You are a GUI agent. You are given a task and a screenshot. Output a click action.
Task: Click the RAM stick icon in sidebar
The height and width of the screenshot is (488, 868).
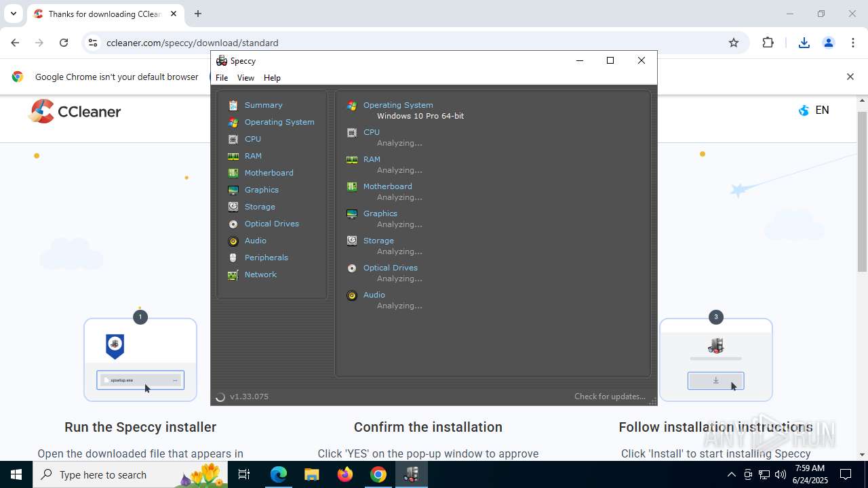tap(233, 156)
